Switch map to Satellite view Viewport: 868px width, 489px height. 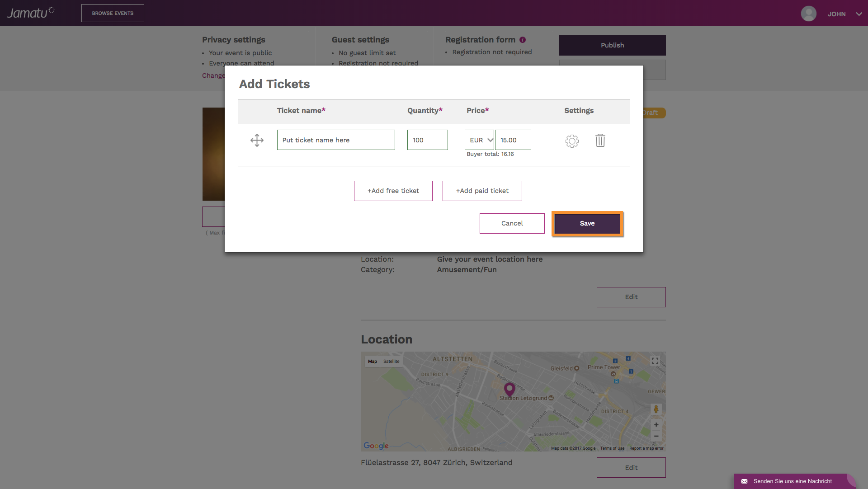(x=392, y=362)
